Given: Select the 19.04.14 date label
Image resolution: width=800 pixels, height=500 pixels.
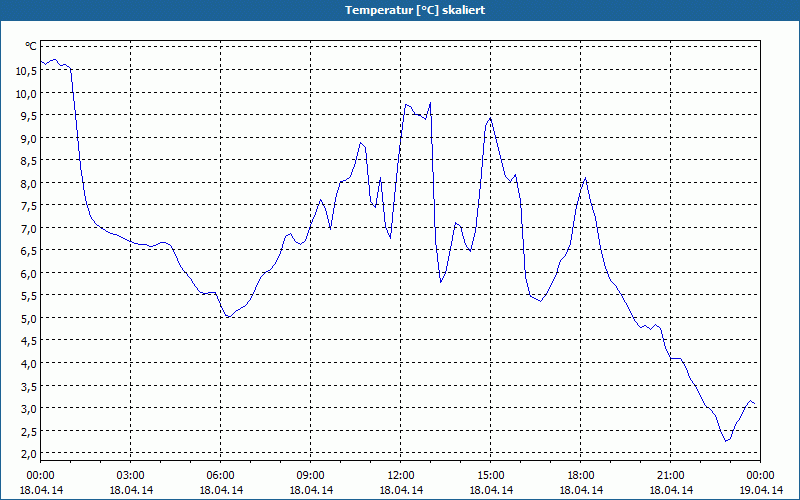Looking at the screenshot, I should pos(761,490).
